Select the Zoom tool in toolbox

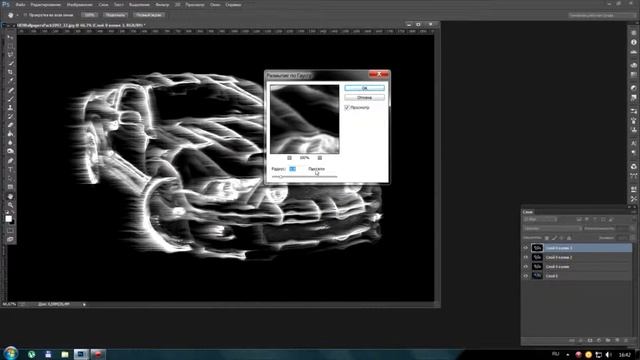tap(11, 205)
